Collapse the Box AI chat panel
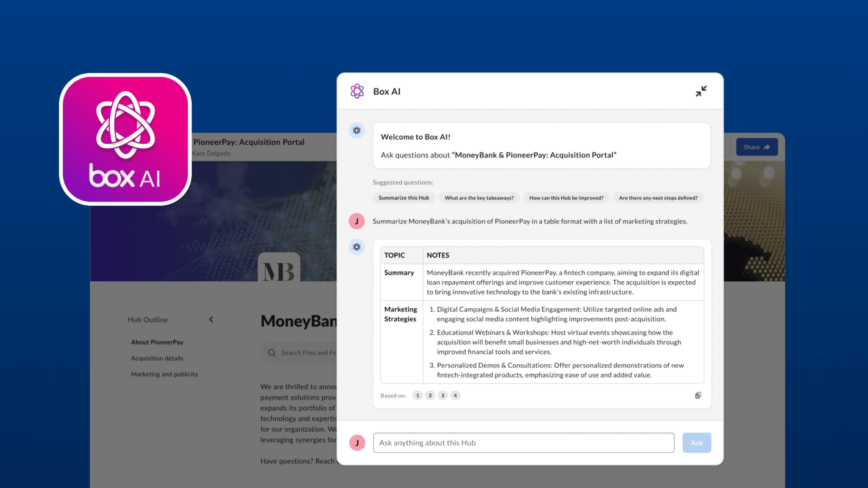This screenshot has width=868, height=488. [701, 91]
